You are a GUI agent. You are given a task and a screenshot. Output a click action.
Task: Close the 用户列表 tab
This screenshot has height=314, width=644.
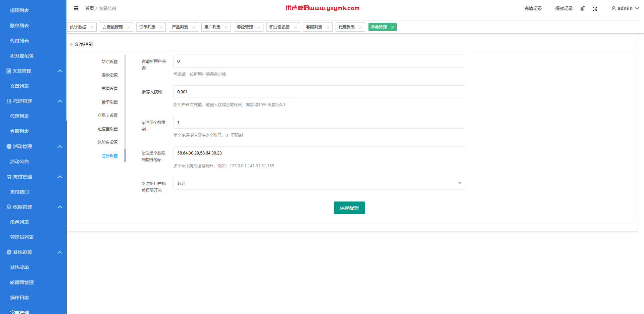coord(226,27)
